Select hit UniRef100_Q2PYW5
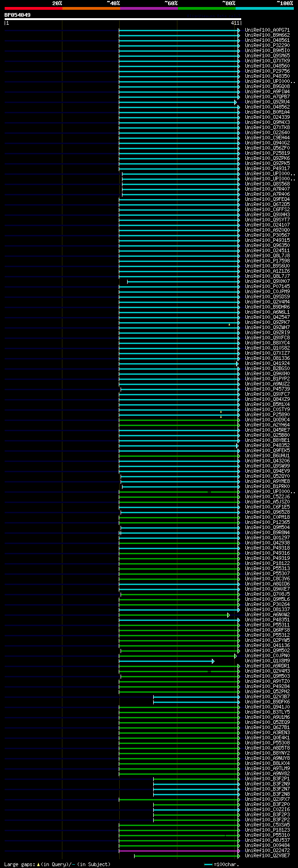This screenshot has height=868, width=298. [x=267, y=641]
